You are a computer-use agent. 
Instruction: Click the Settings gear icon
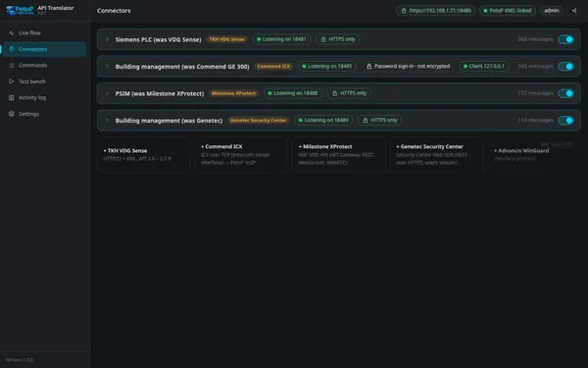tap(11, 114)
